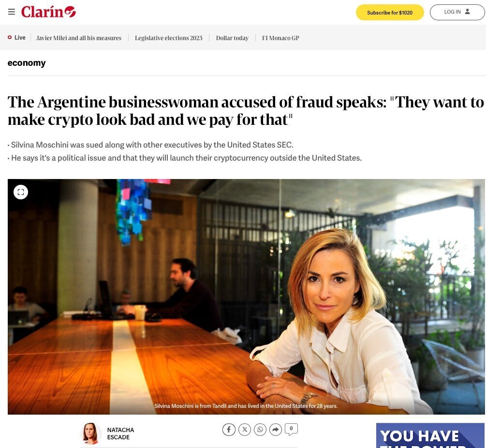Open the Dollar today topic
The image size is (486, 448).
232,38
